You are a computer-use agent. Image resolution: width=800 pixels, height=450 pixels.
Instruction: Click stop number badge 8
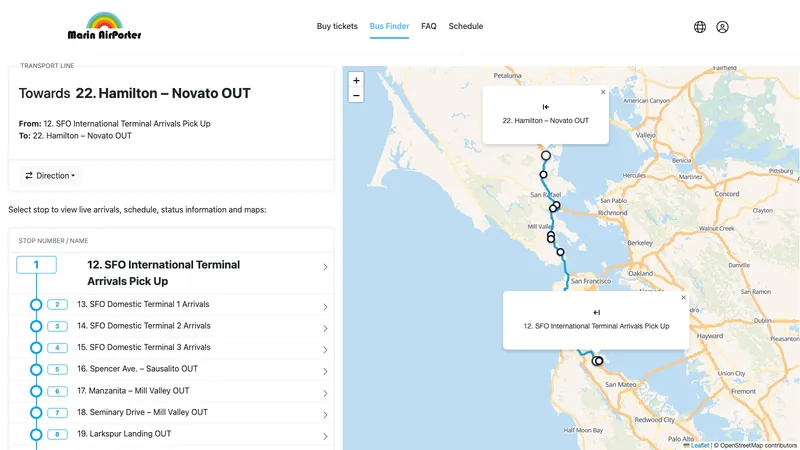[57, 435]
